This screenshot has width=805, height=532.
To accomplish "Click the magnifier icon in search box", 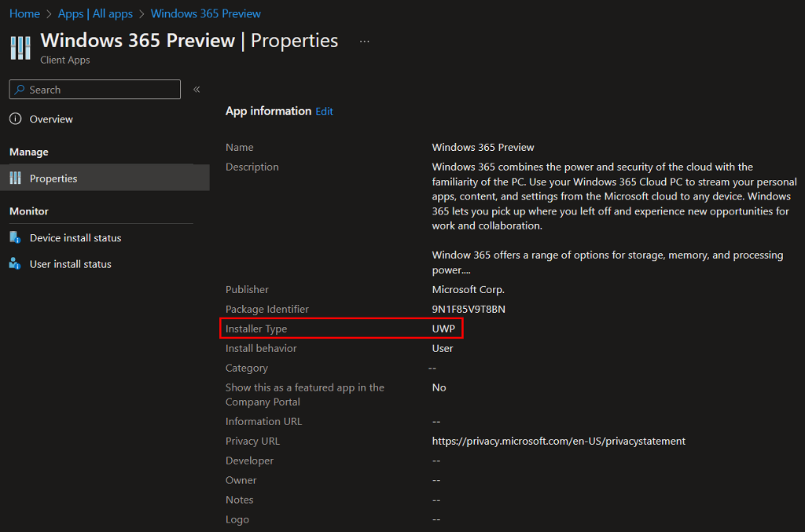I will (20, 90).
